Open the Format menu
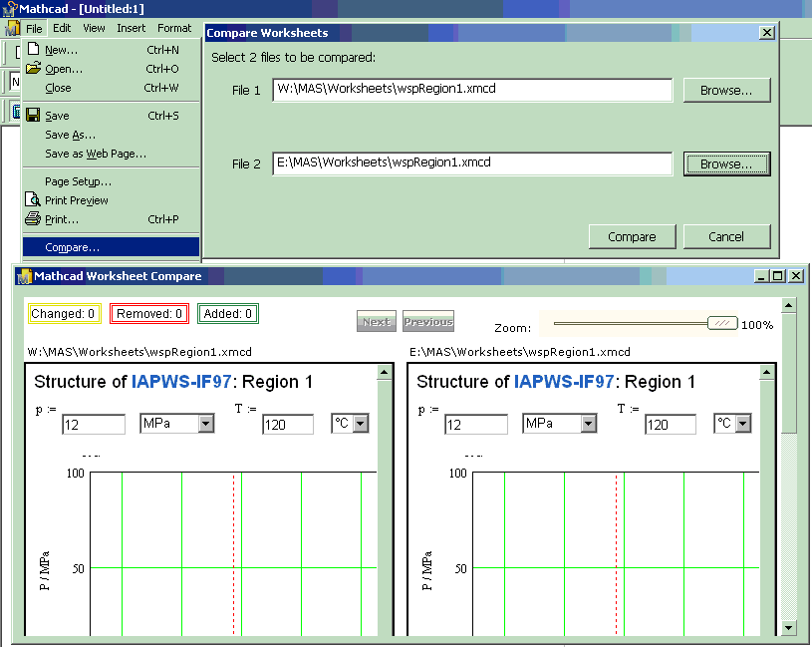 coord(174,28)
